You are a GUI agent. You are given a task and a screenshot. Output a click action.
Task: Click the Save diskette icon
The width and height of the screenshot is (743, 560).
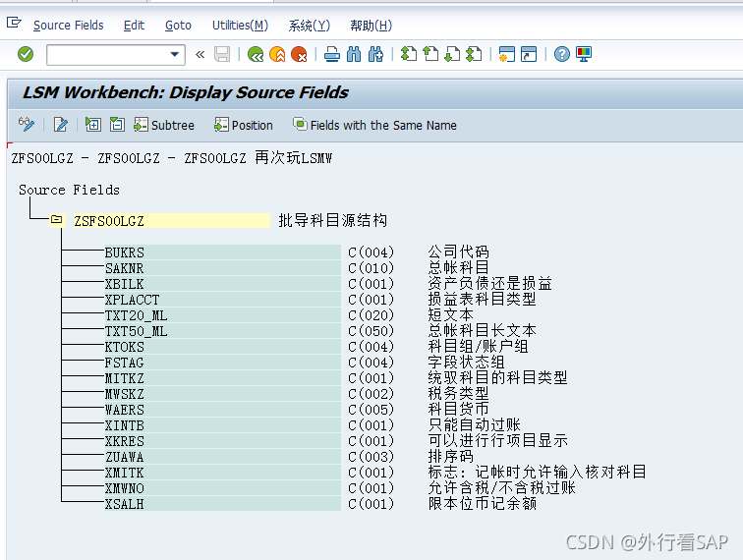222,54
